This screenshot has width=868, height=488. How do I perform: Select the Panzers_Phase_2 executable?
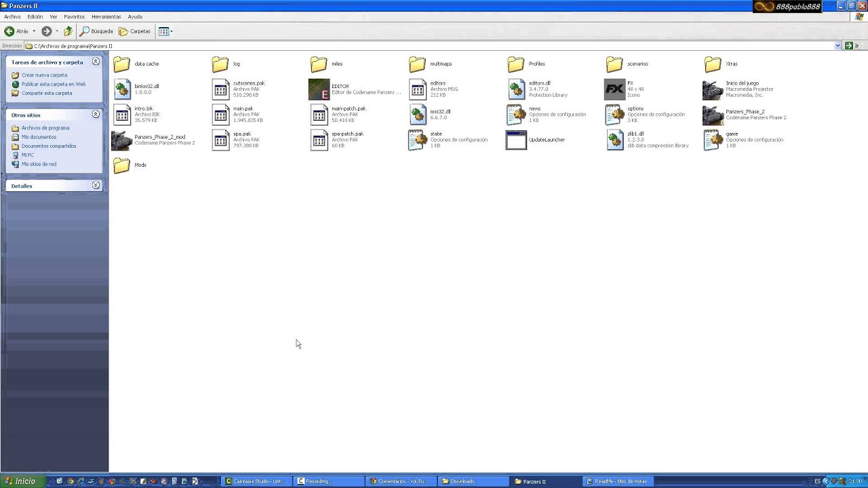pyautogui.click(x=745, y=114)
